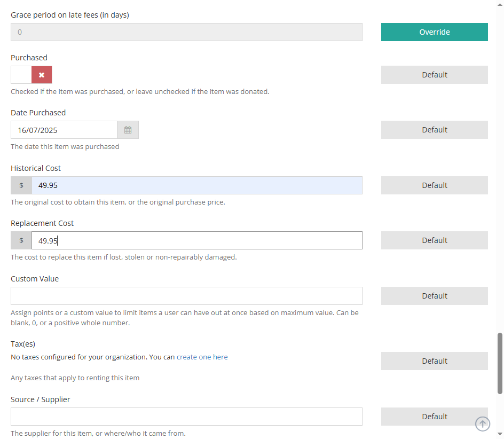504x439 pixels.
Task: Click the 'Replacement Cost' label text
Action: (42, 223)
